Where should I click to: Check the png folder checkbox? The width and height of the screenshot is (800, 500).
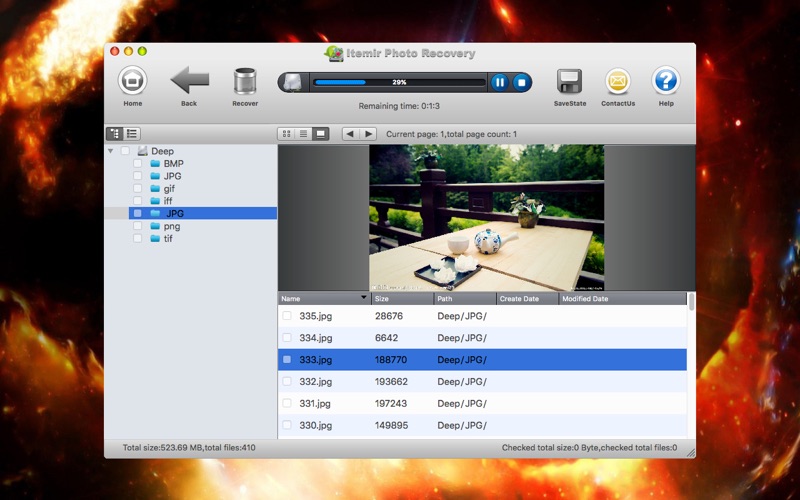137,226
